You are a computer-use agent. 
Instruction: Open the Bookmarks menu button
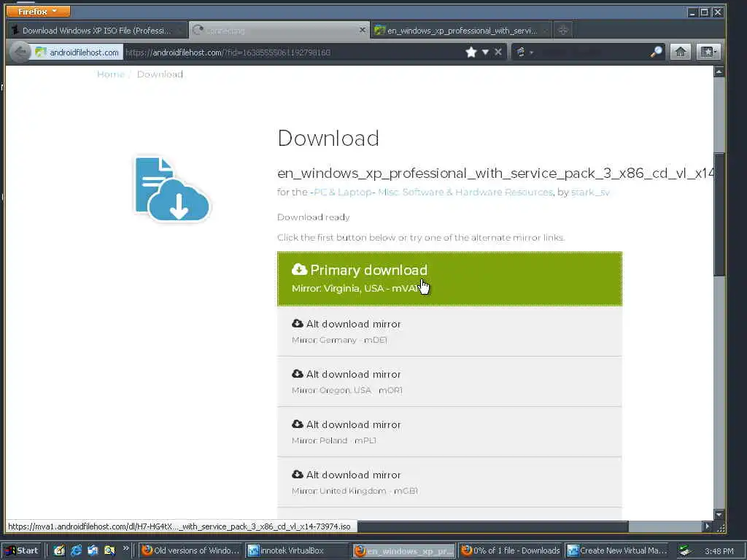tap(708, 52)
